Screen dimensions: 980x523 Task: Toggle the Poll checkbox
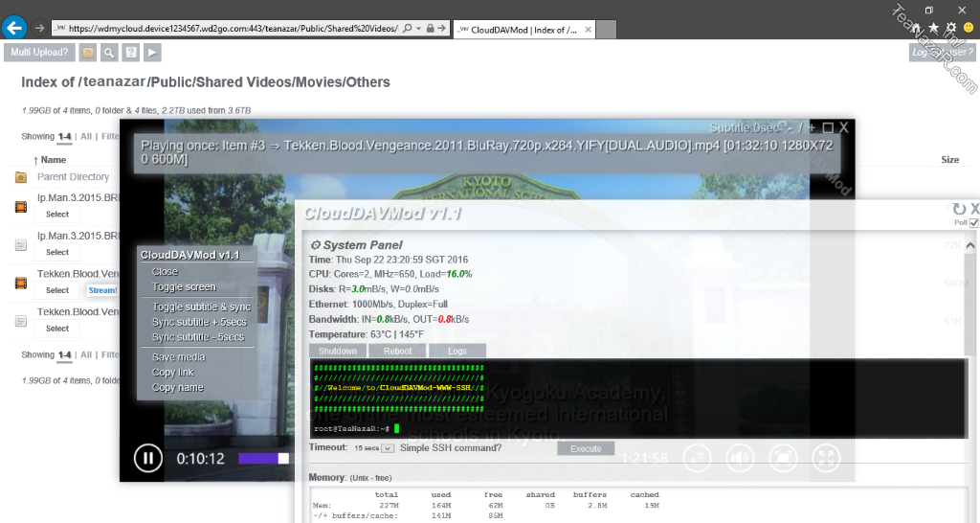point(973,223)
